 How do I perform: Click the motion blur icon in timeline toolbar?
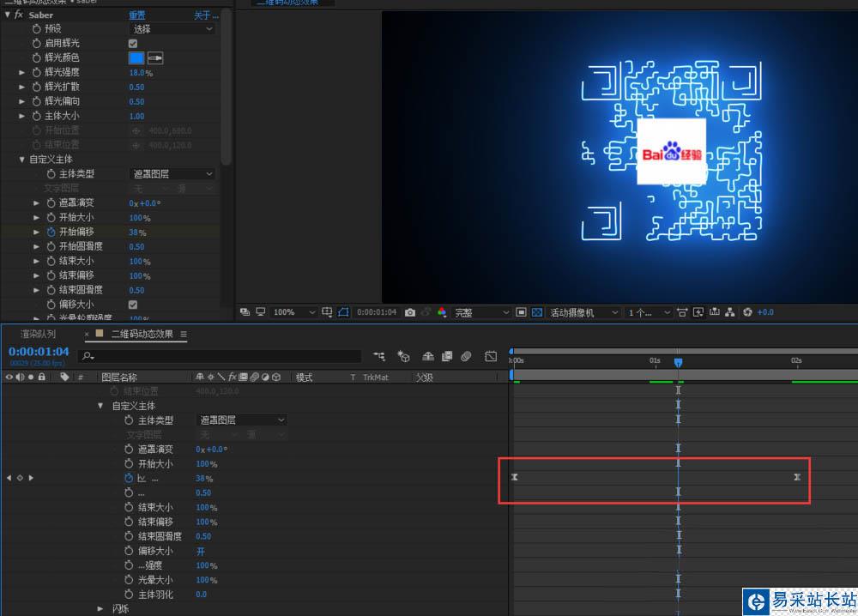(466, 356)
